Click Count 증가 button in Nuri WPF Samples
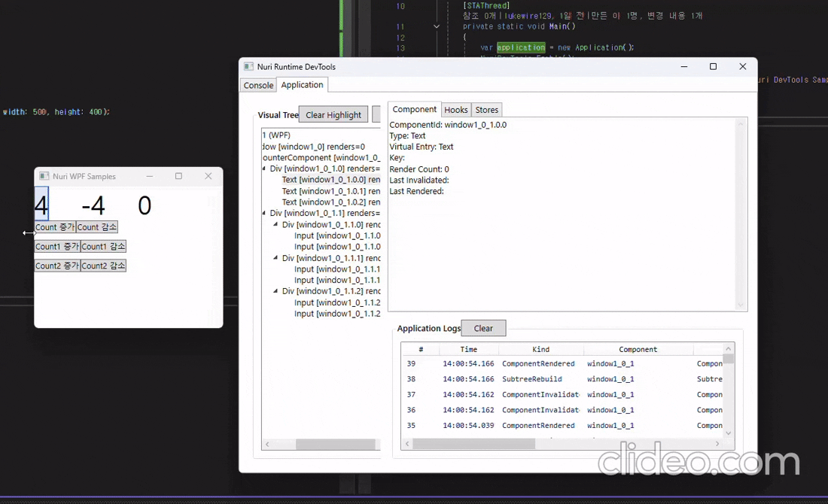Viewport: 828px width, 504px height. click(55, 227)
